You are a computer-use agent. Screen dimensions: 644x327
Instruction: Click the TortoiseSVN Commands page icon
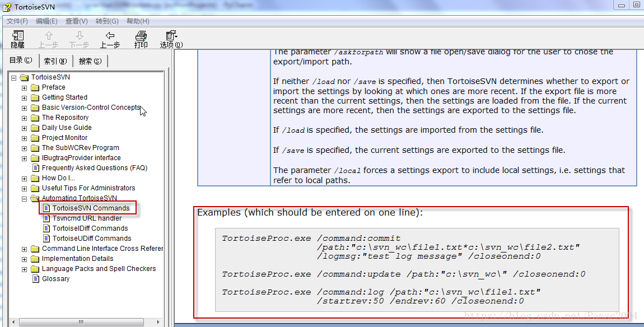coord(46,208)
